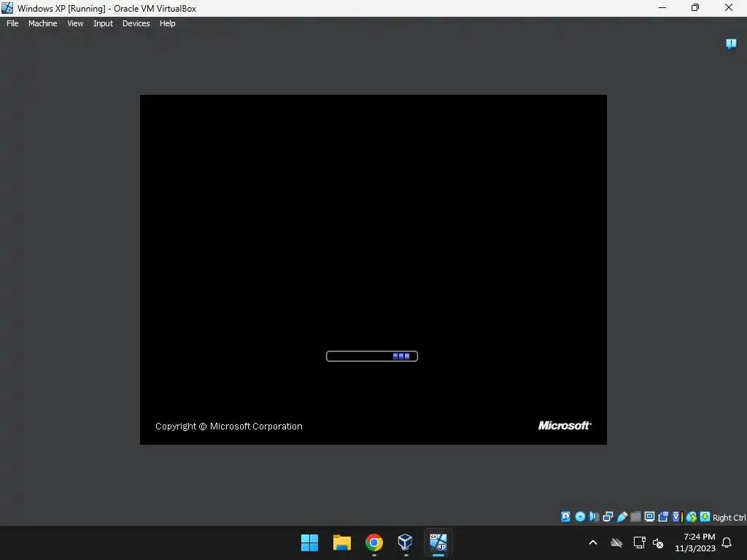The height and width of the screenshot is (560, 747).
Task: Open the View menu
Action: (75, 23)
